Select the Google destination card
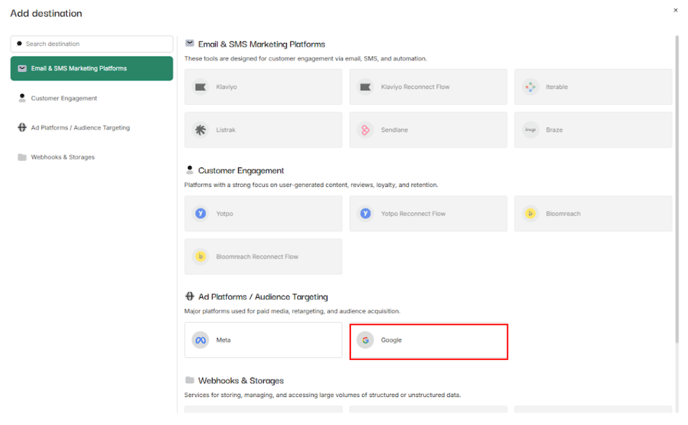688x425 pixels. pos(429,340)
